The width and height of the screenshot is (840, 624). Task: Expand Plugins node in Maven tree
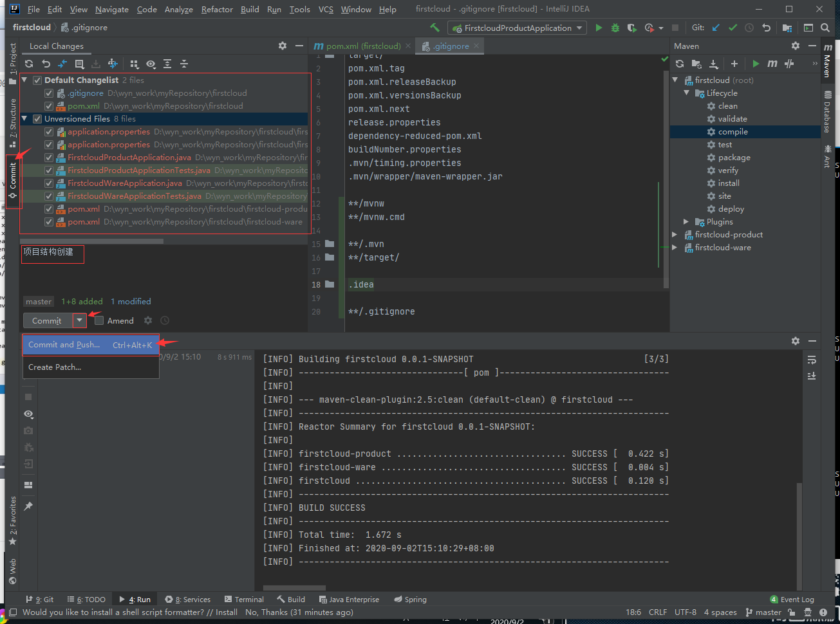[x=687, y=222]
